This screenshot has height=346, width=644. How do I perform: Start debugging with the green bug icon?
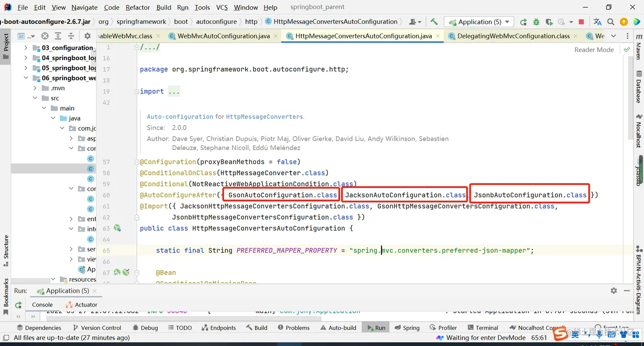coord(536,22)
